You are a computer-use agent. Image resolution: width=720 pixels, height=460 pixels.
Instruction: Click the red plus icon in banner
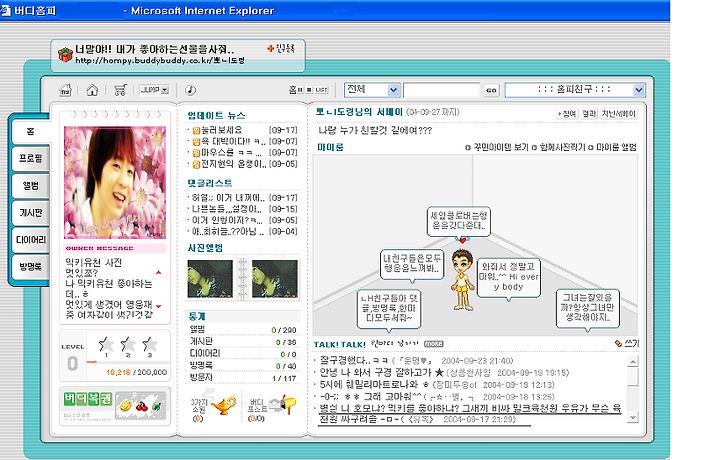[x=270, y=48]
